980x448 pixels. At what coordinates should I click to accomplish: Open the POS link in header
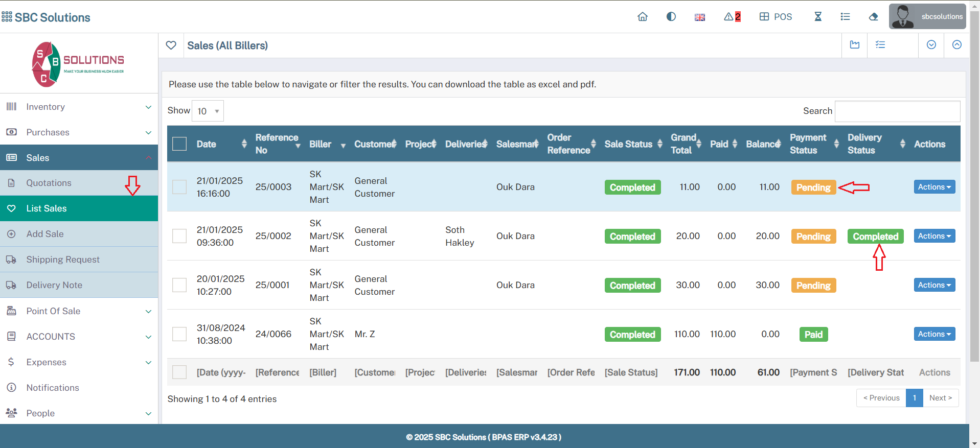click(x=776, y=17)
